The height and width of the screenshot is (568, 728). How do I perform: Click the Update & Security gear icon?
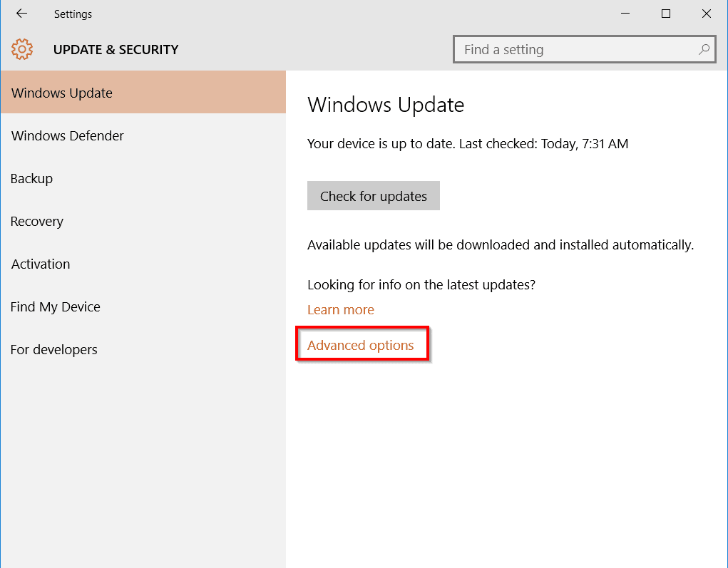click(22, 49)
